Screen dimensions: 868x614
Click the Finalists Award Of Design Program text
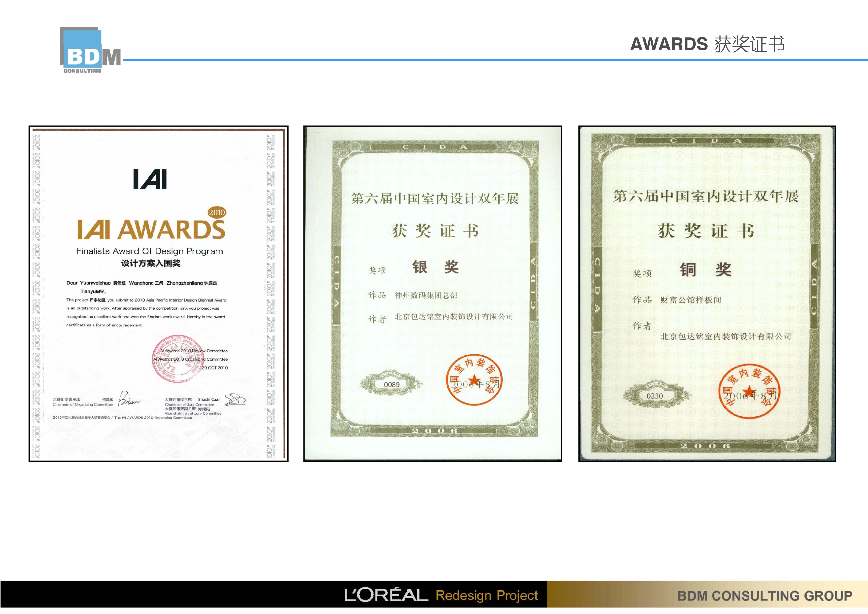pos(149,251)
